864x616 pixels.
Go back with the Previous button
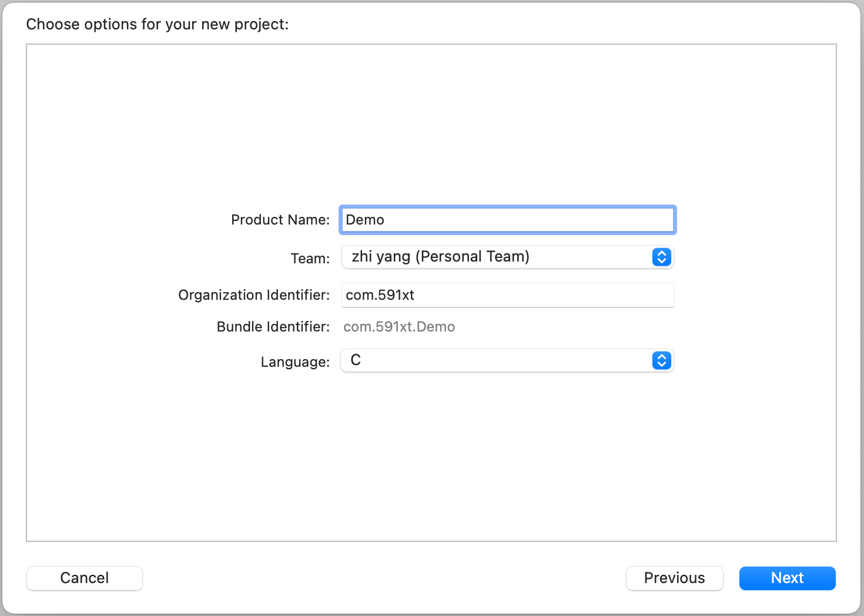(674, 578)
